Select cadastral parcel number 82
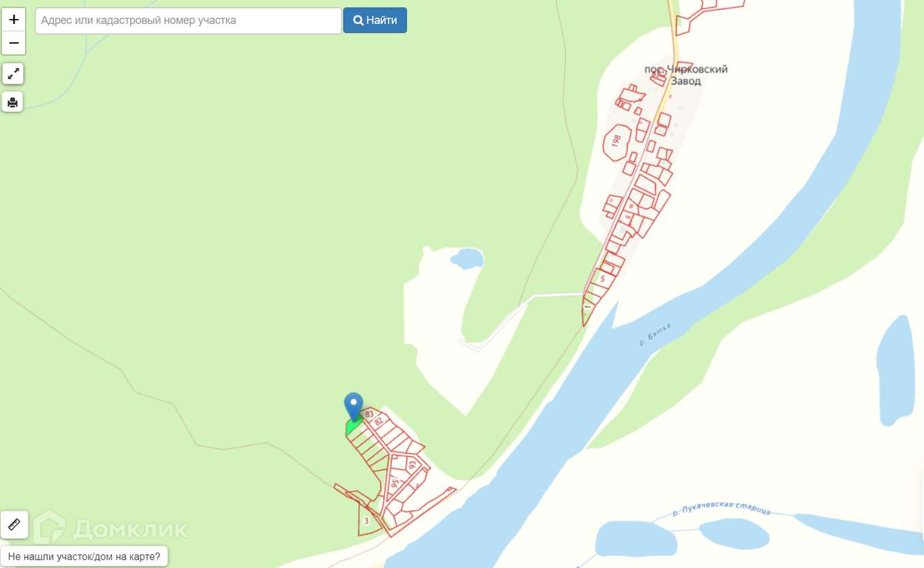This screenshot has height=568, width=924. point(378,421)
